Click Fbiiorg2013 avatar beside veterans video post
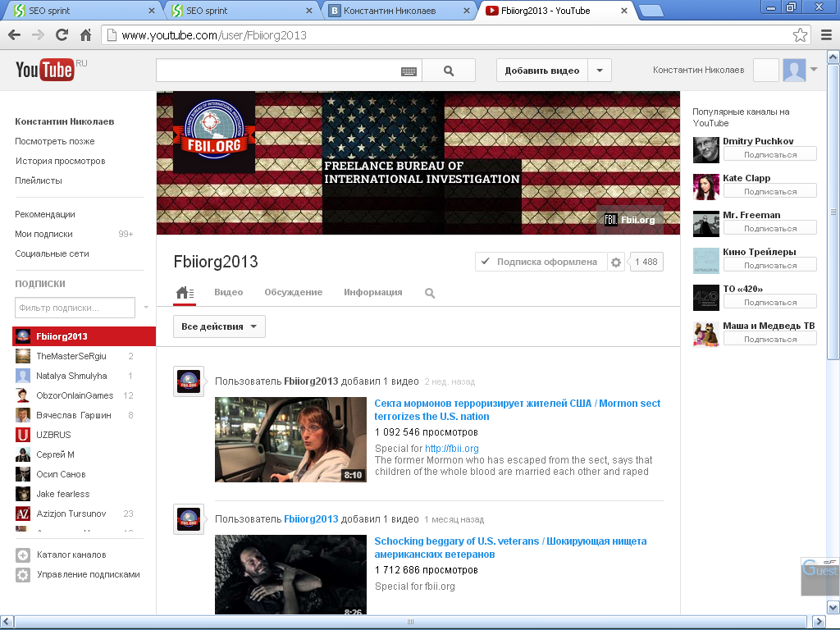The width and height of the screenshot is (840, 630). coord(189,519)
